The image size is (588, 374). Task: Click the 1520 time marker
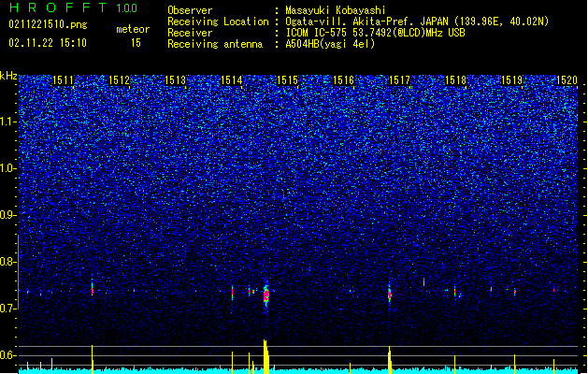(x=567, y=80)
